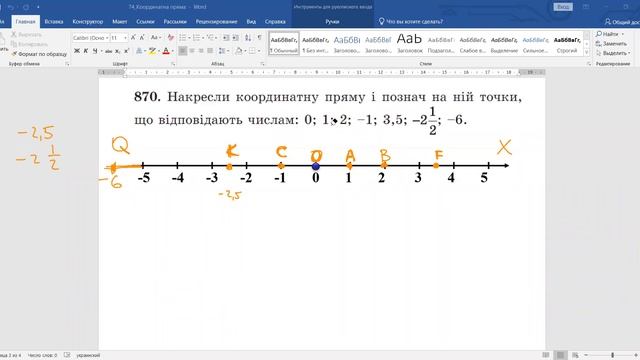The height and width of the screenshot is (360, 640).
Task: Align text left
Action: point(182,51)
